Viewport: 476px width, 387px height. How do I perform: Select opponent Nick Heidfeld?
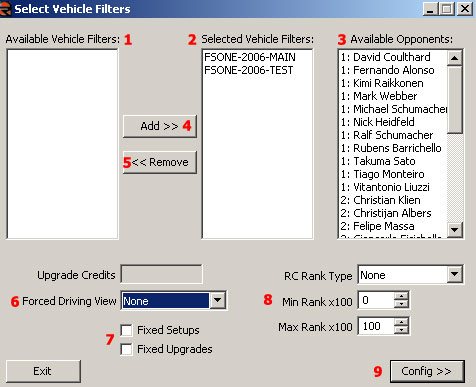point(377,122)
